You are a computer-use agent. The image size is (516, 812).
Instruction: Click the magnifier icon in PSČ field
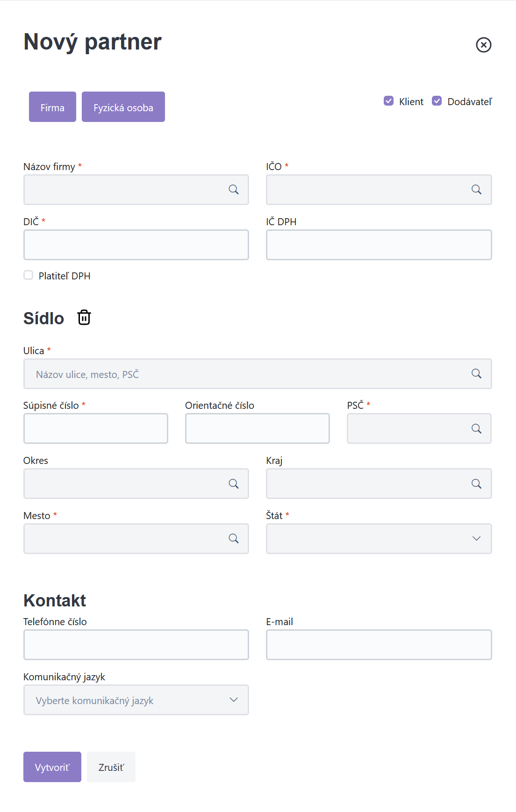[x=476, y=429]
